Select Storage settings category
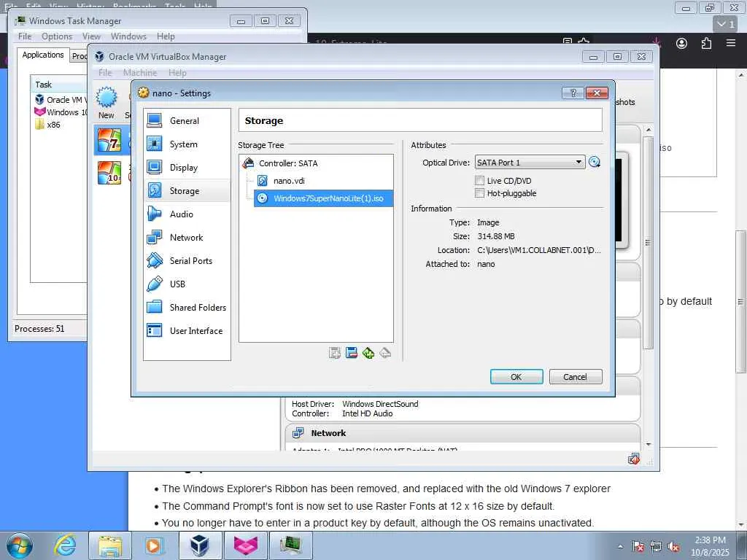The height and width of the screenshot is (560, 747). pyautogui.click(x=187, y=190)
